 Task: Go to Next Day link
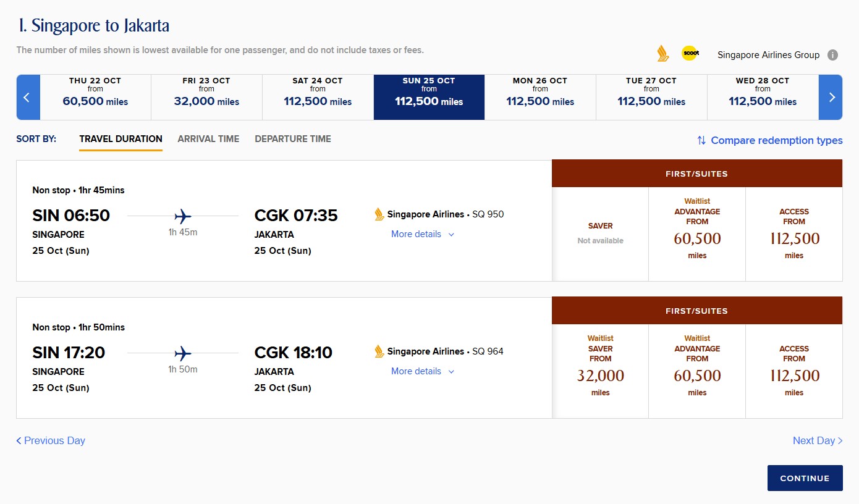coord(818,440)
